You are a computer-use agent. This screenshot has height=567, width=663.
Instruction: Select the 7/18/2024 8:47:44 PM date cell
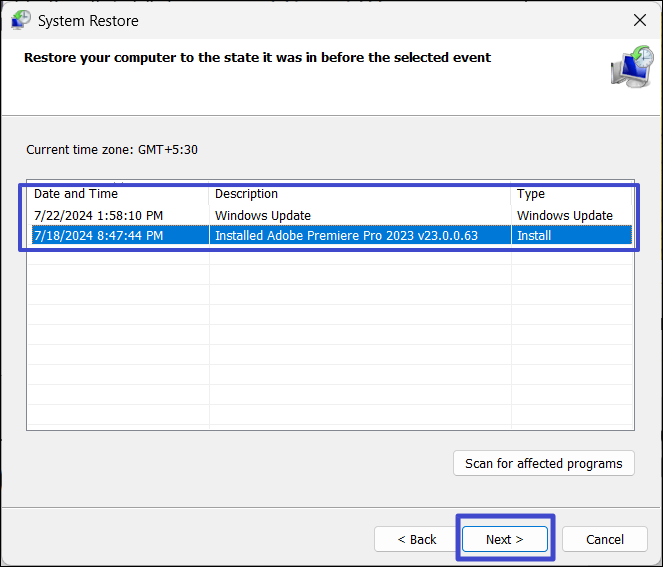(99, 236)
